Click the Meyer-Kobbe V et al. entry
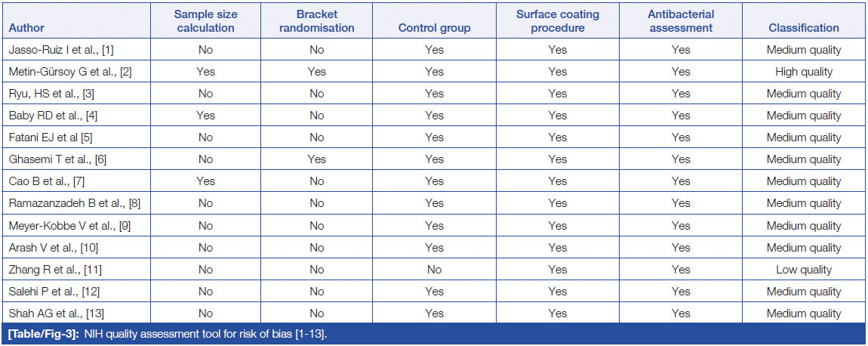The height and width of the screenshot is (346, 868). point(66,226)
